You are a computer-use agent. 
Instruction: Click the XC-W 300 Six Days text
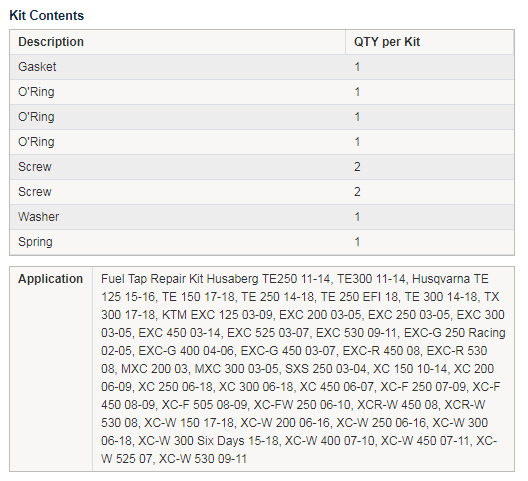191,441
